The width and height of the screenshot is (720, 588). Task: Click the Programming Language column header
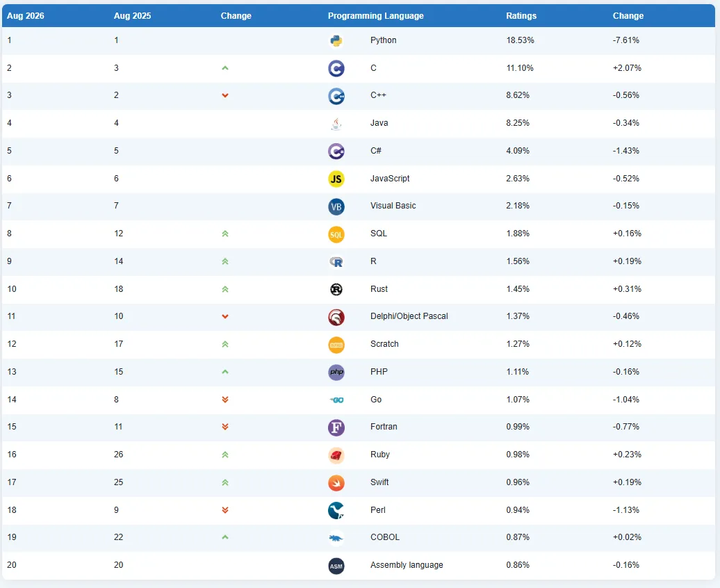tap(375, 15)
